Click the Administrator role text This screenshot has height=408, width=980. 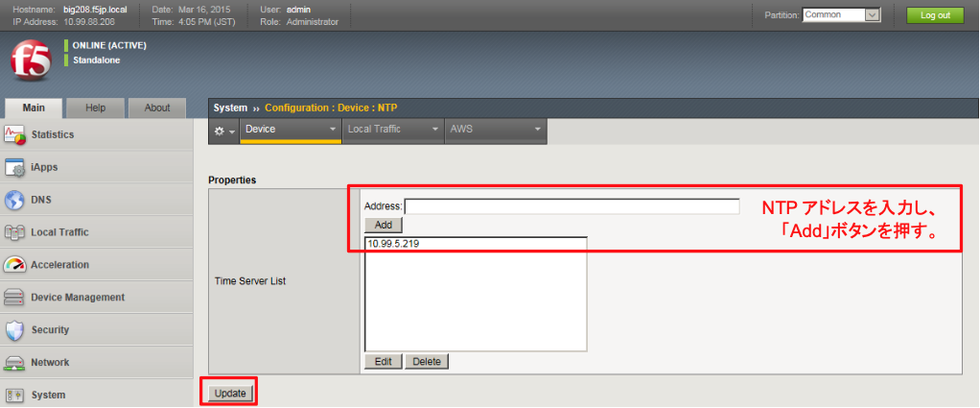[x=313, y=21]
